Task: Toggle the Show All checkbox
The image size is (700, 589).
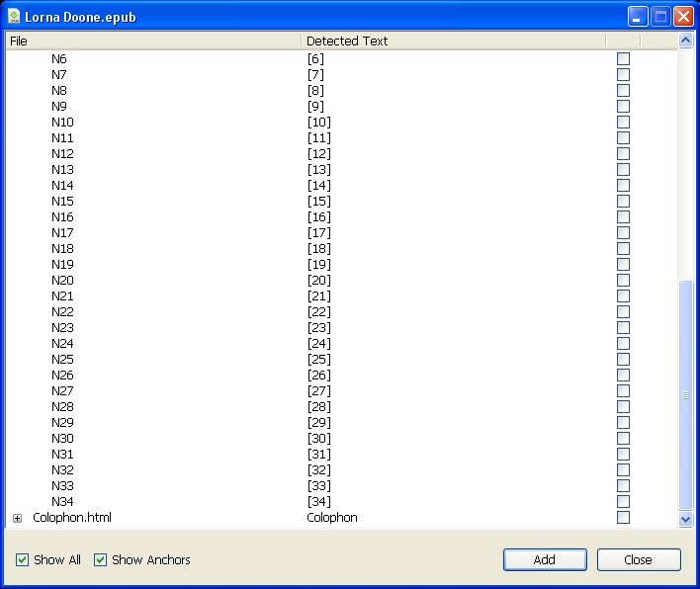Action: click(22, 559)
